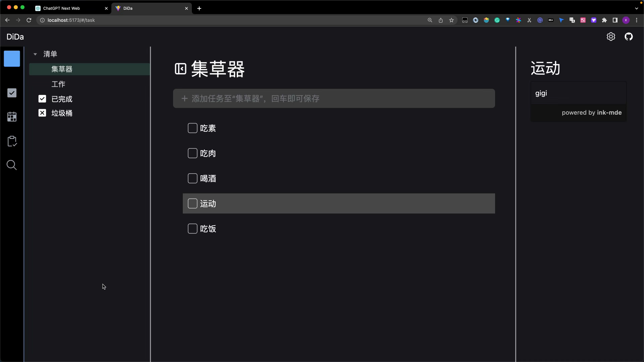Open the calendar grid sidebar icon
This screenshot has width=644, height=362.
click(x=12, y=117)
